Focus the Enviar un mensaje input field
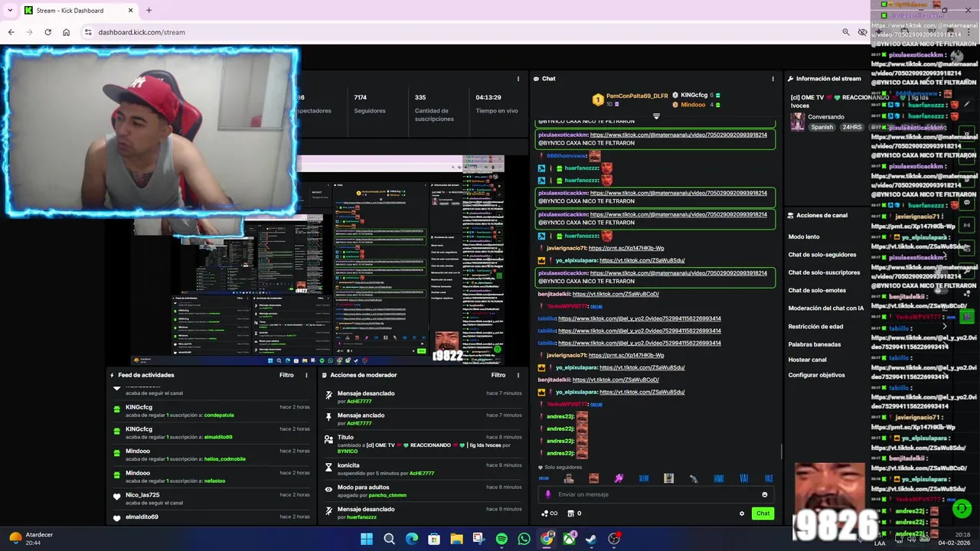 coord(657,494)
